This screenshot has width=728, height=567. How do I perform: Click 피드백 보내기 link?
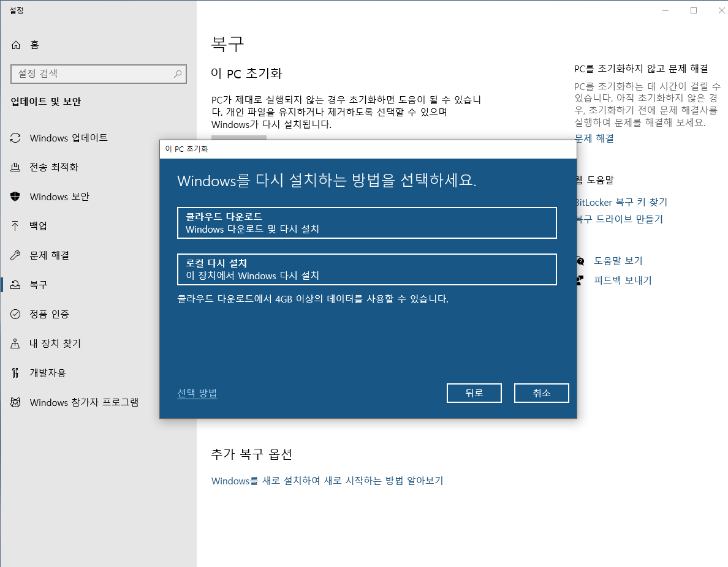[623, 280]
